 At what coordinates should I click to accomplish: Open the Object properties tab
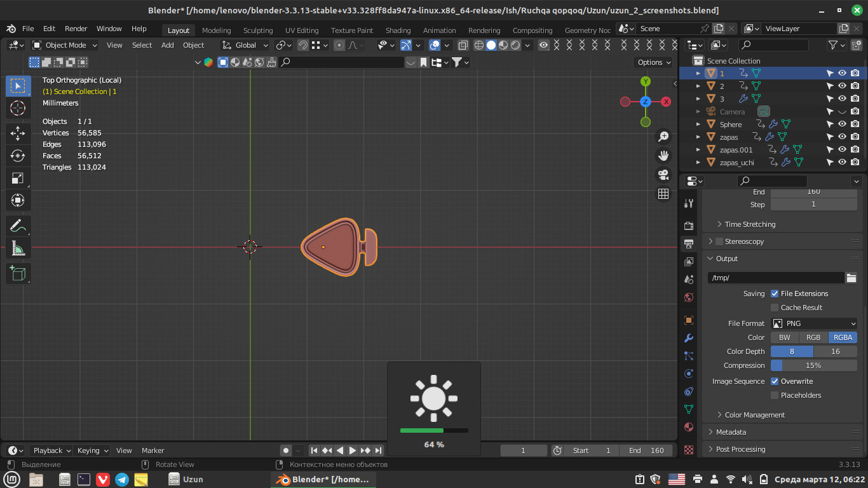689,320
